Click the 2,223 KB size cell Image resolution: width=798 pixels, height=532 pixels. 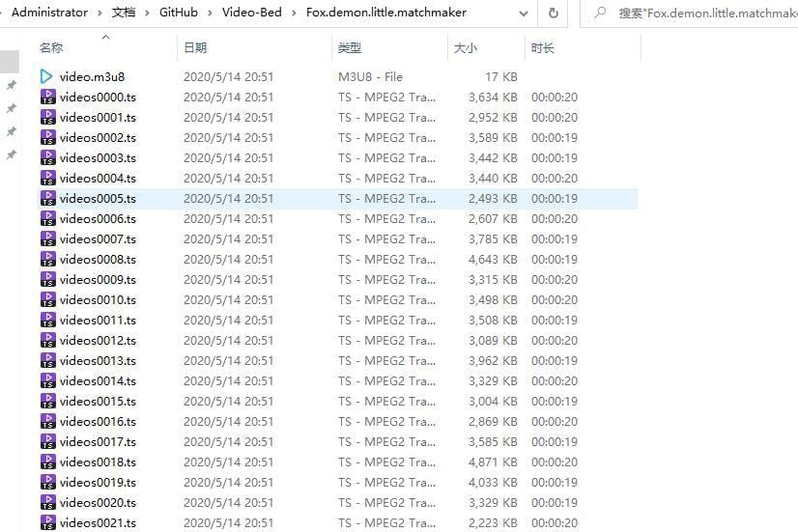493,522
